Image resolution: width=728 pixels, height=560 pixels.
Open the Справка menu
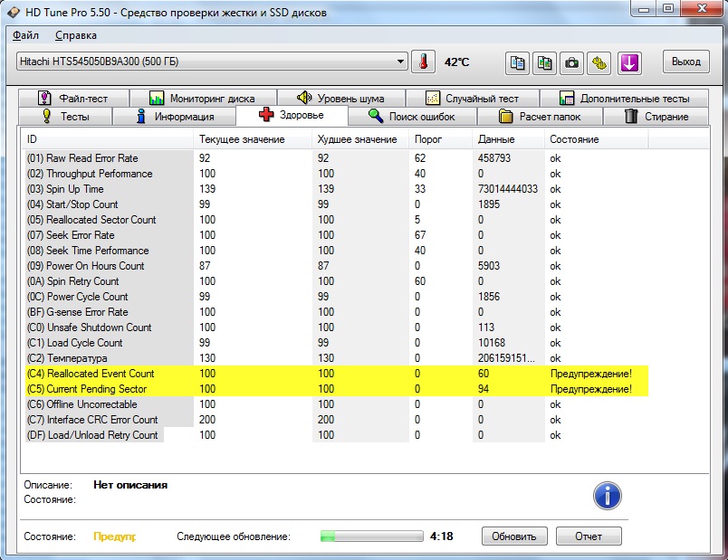pos(76,35)
